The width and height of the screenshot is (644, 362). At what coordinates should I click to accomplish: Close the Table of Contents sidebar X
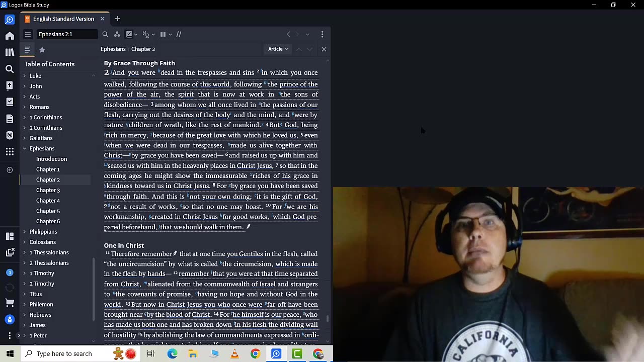(324, 49)
